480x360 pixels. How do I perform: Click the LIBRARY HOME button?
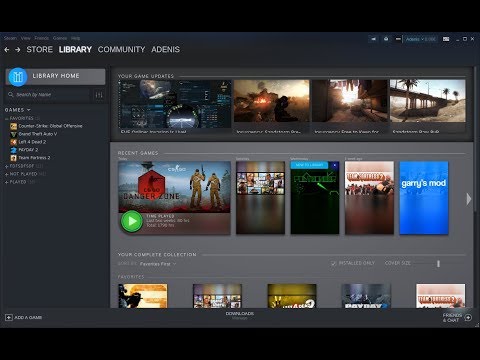click(x=56, y=77)
